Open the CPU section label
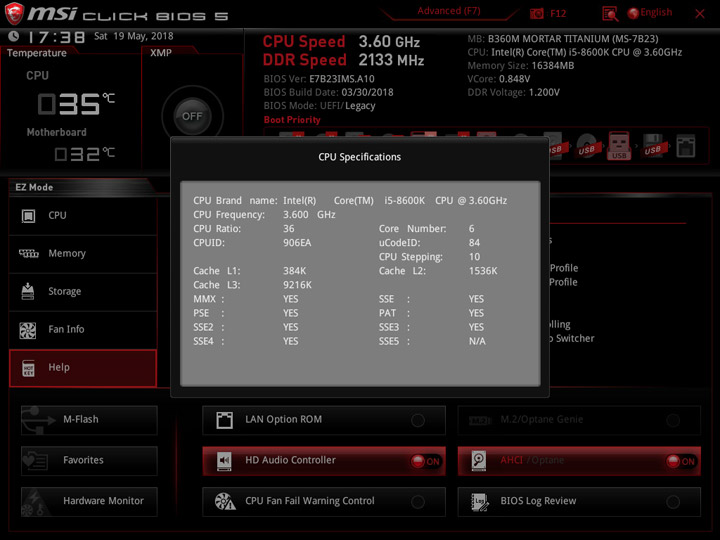This screenshot has width=720, height=540. [x=57, y=215]
